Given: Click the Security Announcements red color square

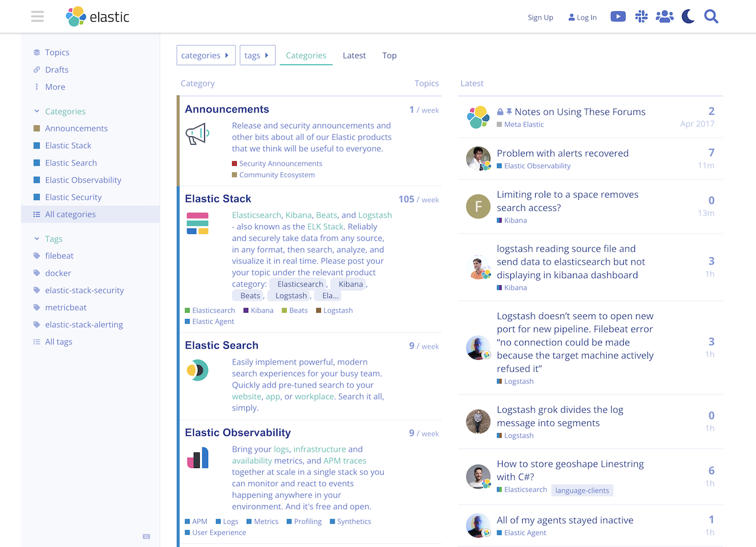Looking at the screenshot, I should 234,164.
